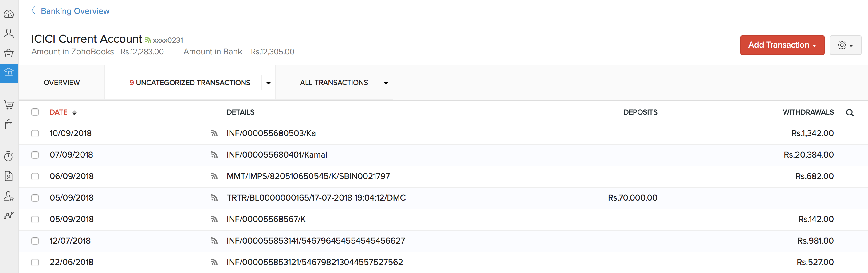The width and height of the screenshot is (868, 273).
Task: Open transaction INF/000055853141/5467964545545456627
Action: [x=316, y=241]
